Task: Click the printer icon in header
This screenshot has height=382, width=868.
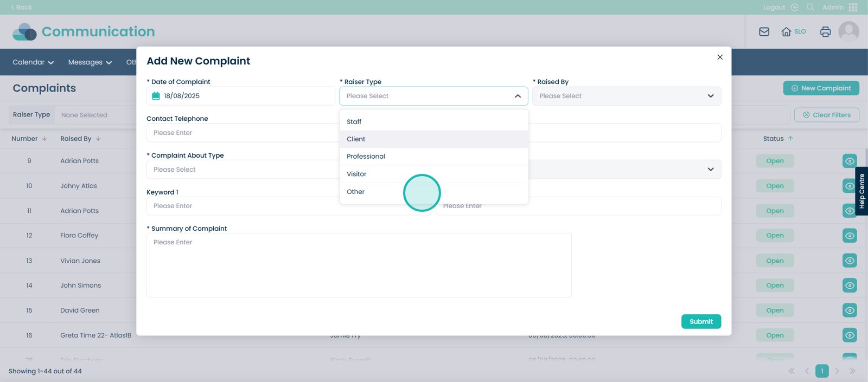Action: coord(825,32)
